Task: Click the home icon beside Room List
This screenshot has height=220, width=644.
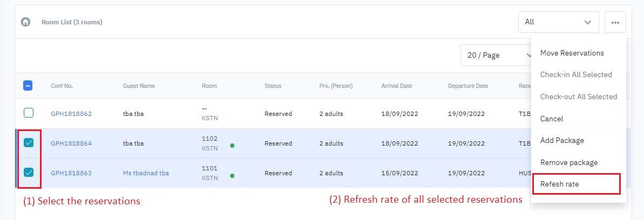Action: (x=25, y=22)
